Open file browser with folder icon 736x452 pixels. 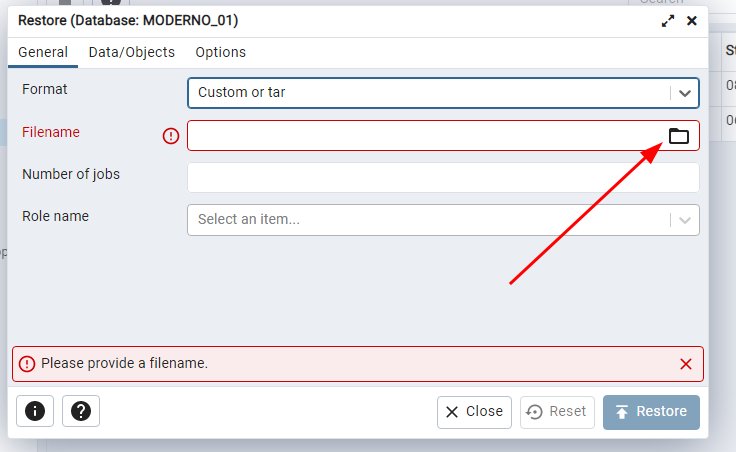679,136
